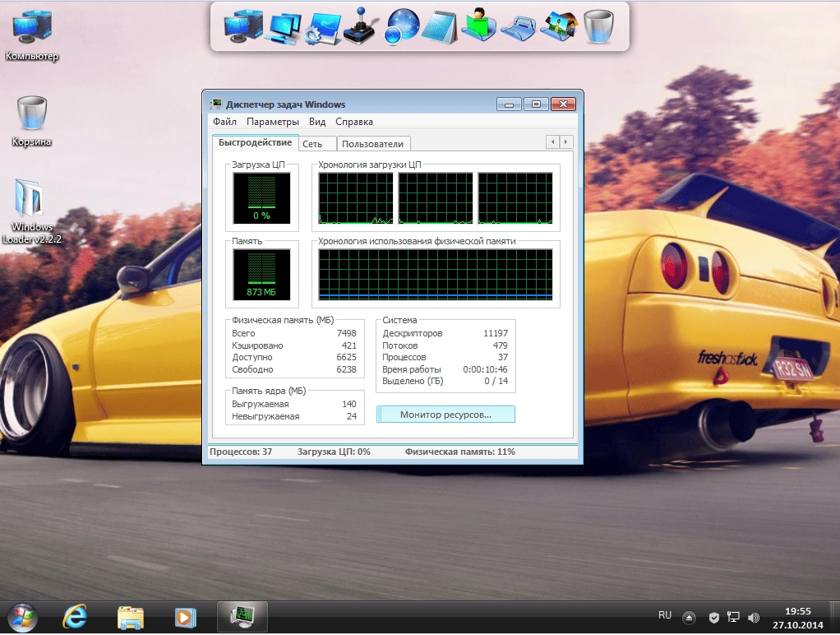The image size is (840, 635).
Task: Click the Загрузка ЦП 0 % meter
Action: [x=261, y=198]
